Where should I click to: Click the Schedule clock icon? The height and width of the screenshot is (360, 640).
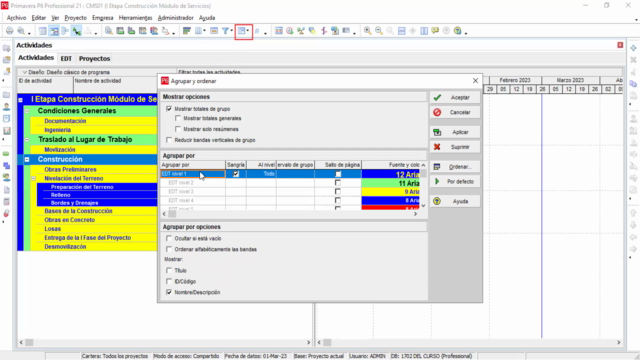click(x=290, y=31)
